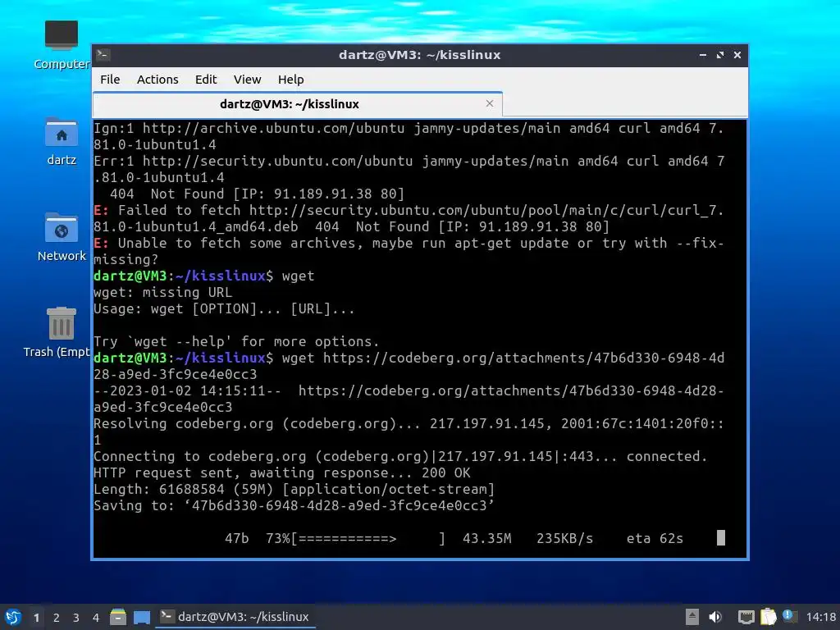Close the terminal window

point(737,55)
